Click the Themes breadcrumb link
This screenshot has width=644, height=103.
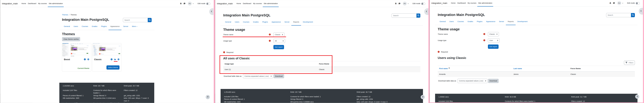(65, 15)
